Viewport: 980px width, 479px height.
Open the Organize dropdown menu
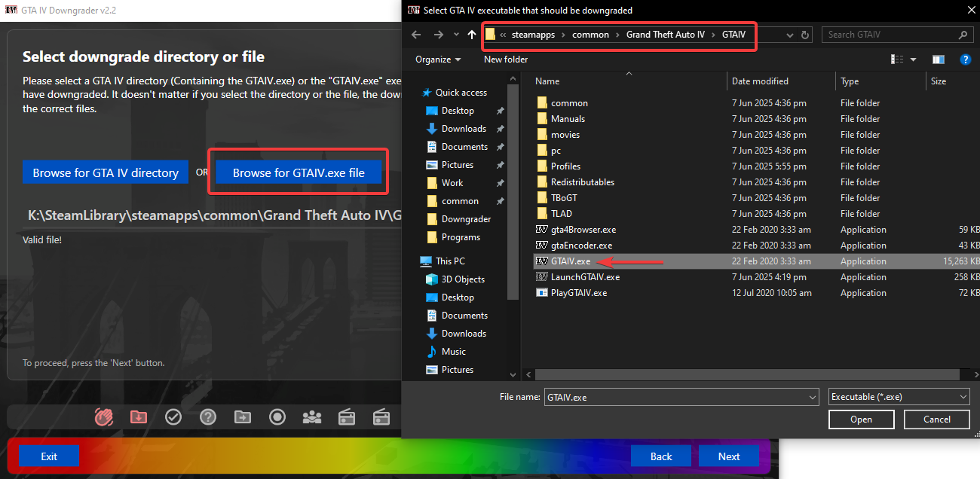[x=438, y=59]
